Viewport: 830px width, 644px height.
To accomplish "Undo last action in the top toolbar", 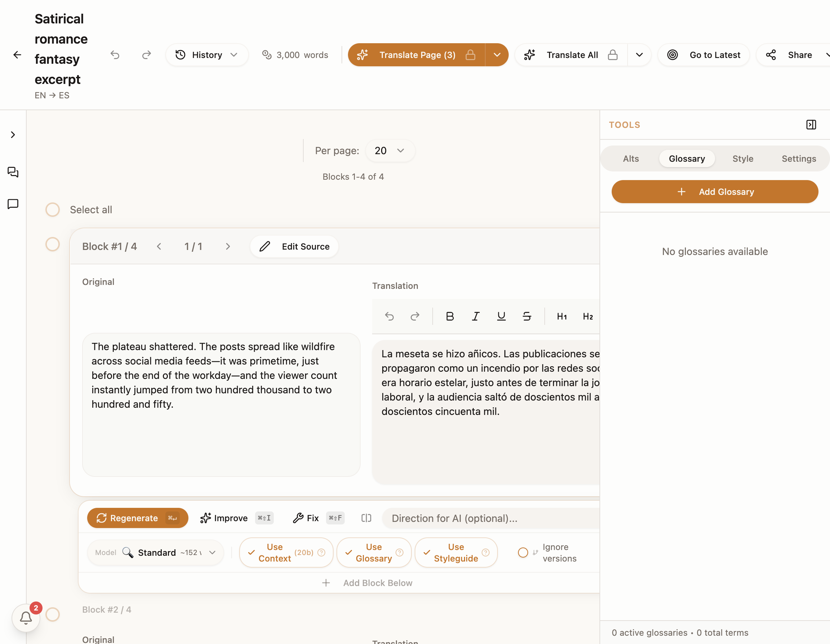I will pos(115,55).
